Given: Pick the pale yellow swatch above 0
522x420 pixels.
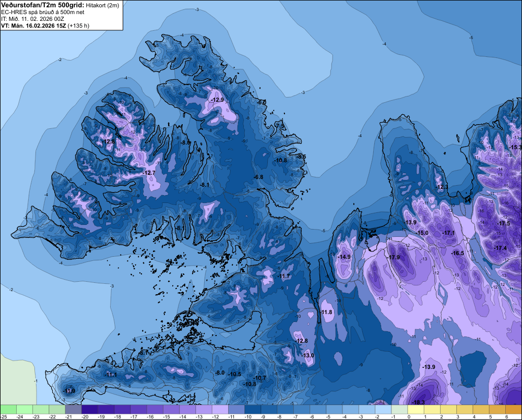Looking at the screenshot, I should [416, 409].
